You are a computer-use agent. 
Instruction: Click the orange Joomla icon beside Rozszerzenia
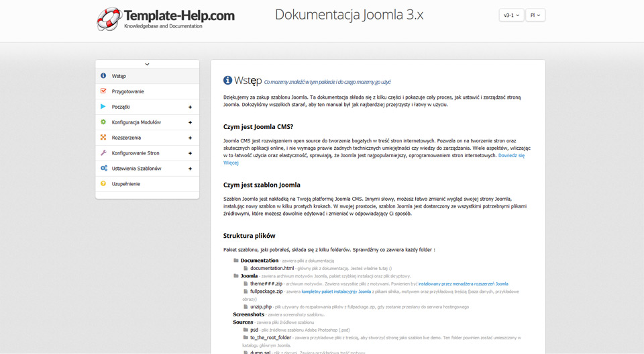(103, 137)
